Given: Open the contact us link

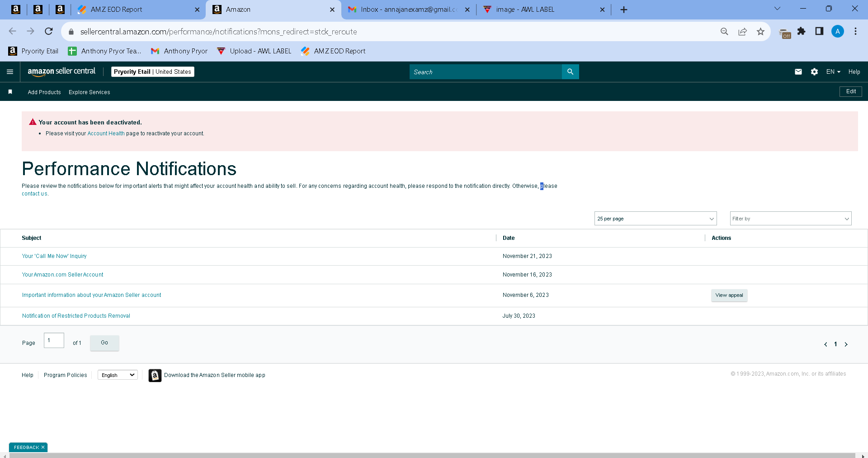Looking at the screenshot, I should (34, 194).
